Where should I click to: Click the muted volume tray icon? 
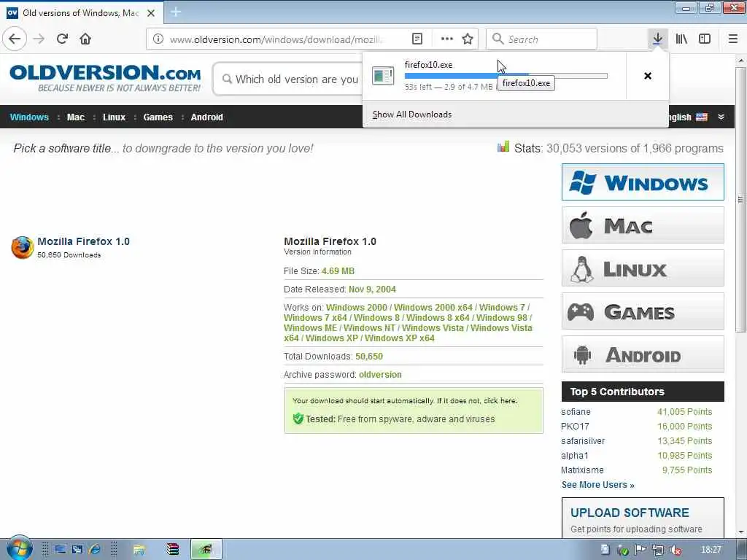tap(675, 550)
